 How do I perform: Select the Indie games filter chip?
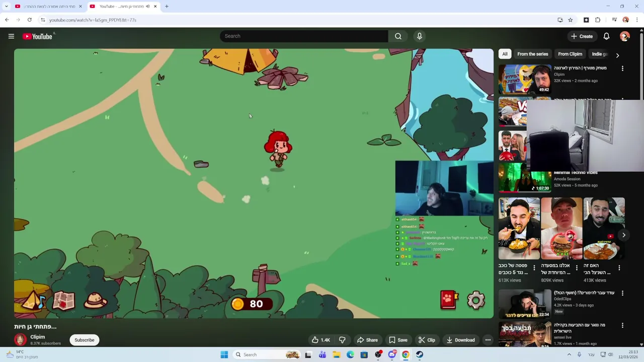(600, 54)
